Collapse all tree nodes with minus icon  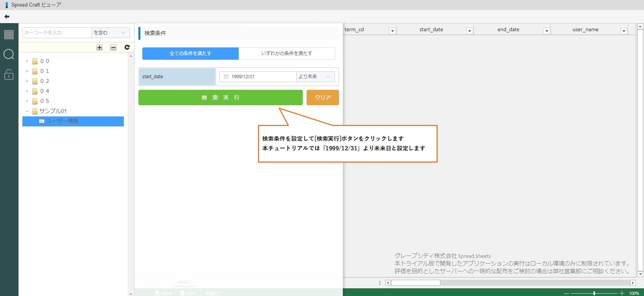(x=113, y=47)
